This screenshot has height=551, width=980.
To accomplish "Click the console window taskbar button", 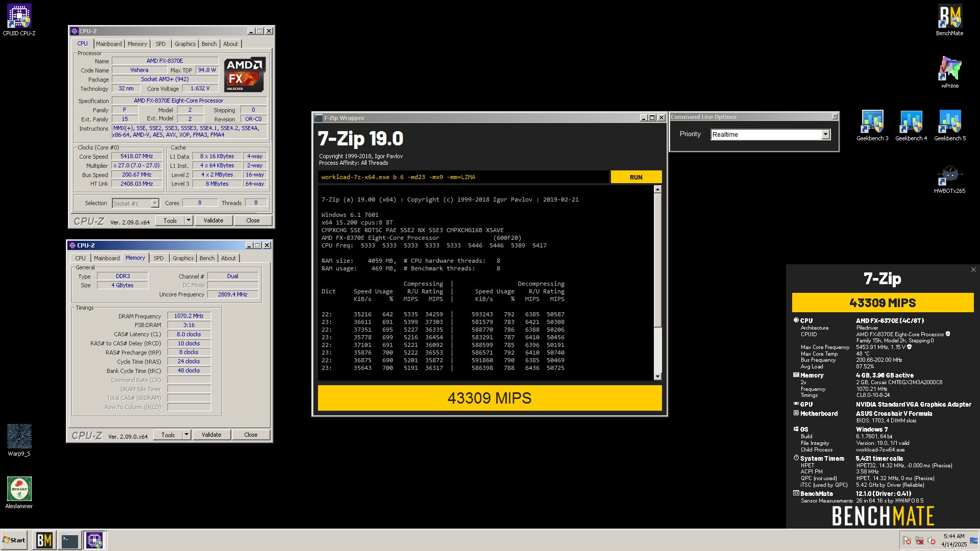I will click(x=69, y=540).
